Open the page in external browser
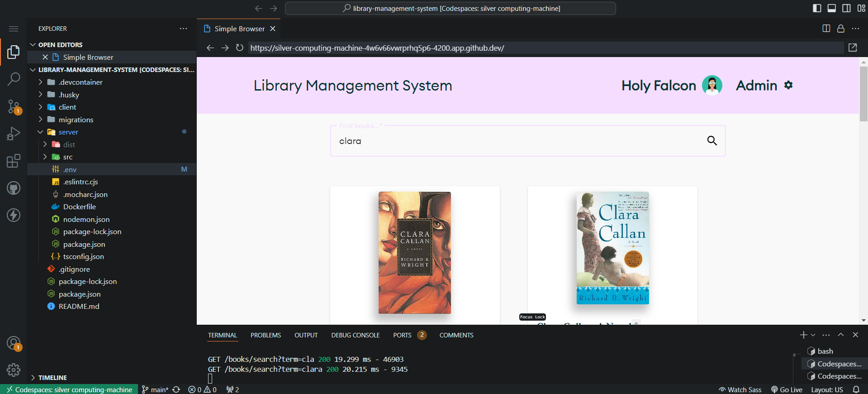This screenshot has width=868, height=394. pyautogui.click(x=853, y=48)
